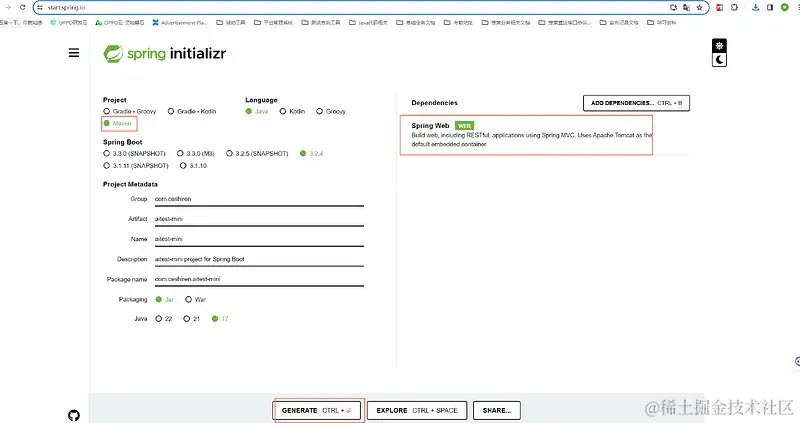800x423 pixels.
Task: Choose Groovy as the language
Action: (x=331, y=111)
